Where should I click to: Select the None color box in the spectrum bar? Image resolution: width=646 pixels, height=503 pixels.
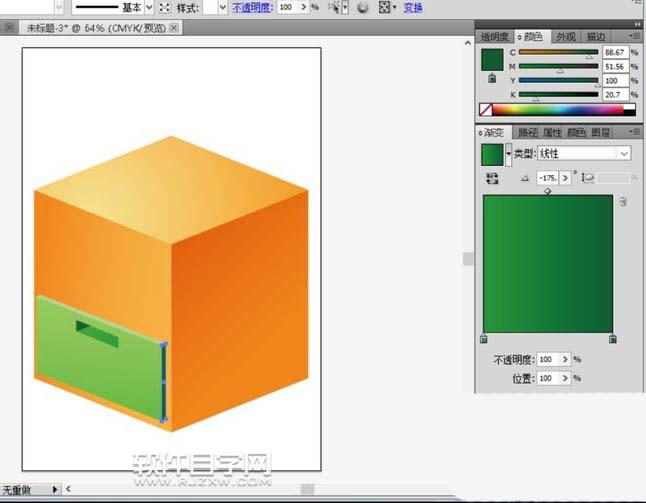pos(486,110)
